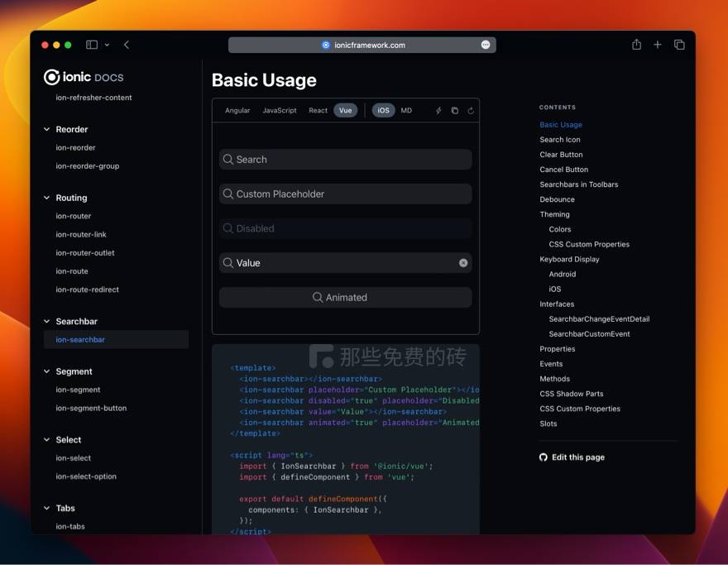This screenshot has height=565, width=728.
Task: Open the sidebar options chevron dropdown
Action: [107, 45]
